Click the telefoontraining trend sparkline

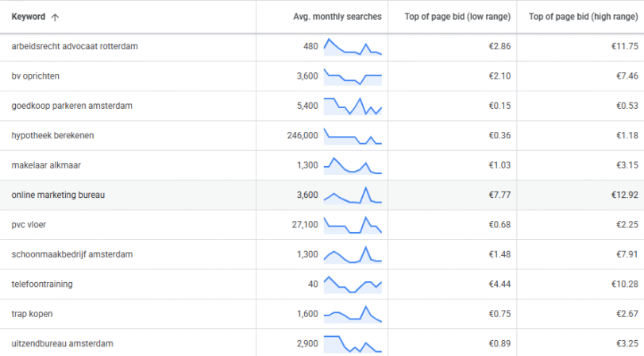(353, 284)
